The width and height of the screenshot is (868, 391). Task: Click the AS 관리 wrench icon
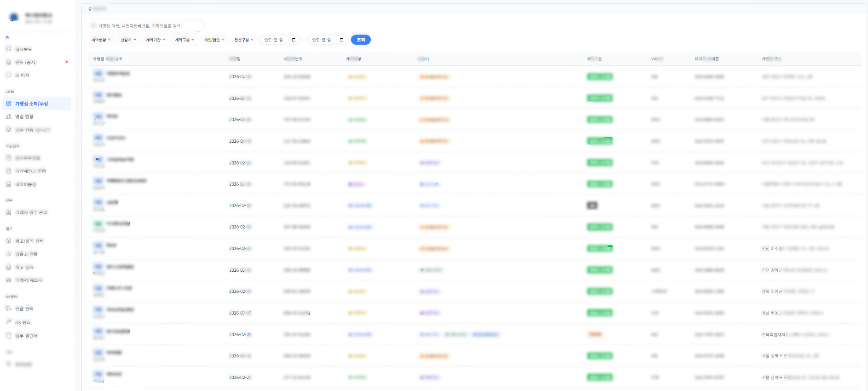(x=9, y=322)
